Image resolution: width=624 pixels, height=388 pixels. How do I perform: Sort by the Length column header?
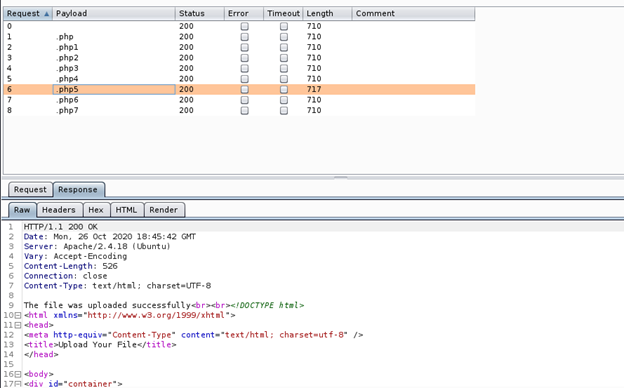tap(328, 14)
